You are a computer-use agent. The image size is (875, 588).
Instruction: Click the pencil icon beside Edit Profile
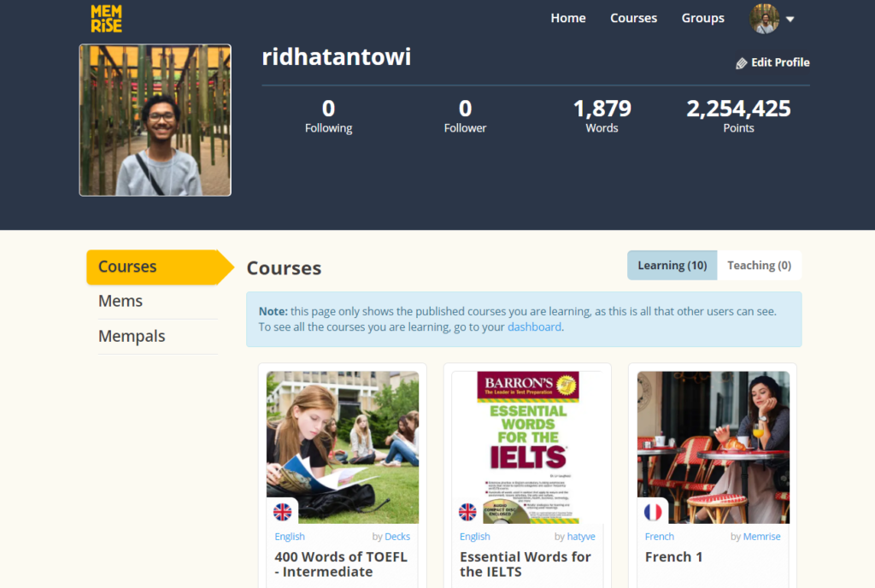742,63
